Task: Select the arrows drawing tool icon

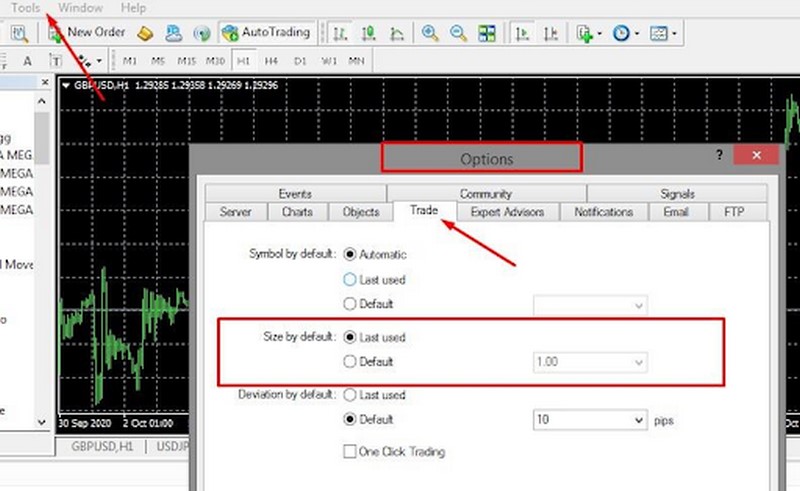Action: (84, 61)
